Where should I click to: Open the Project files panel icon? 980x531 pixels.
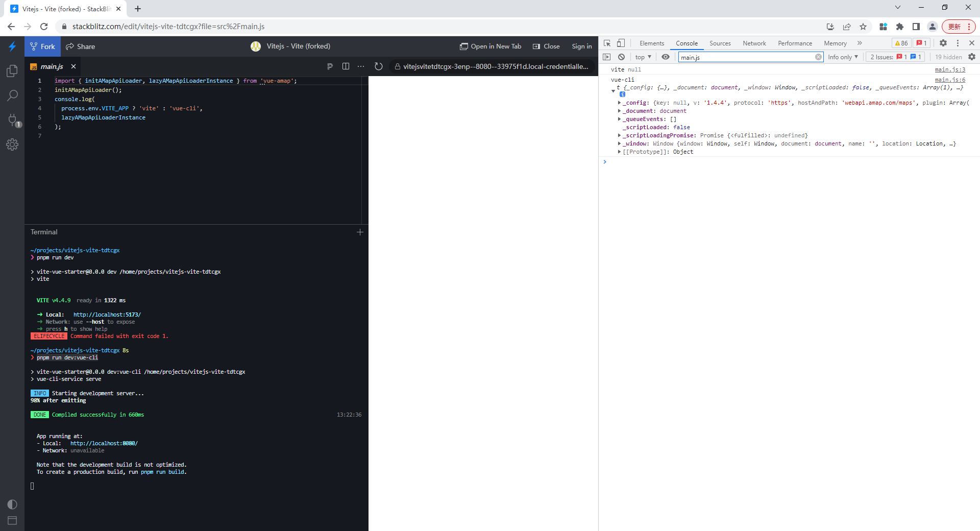point(12,71)
